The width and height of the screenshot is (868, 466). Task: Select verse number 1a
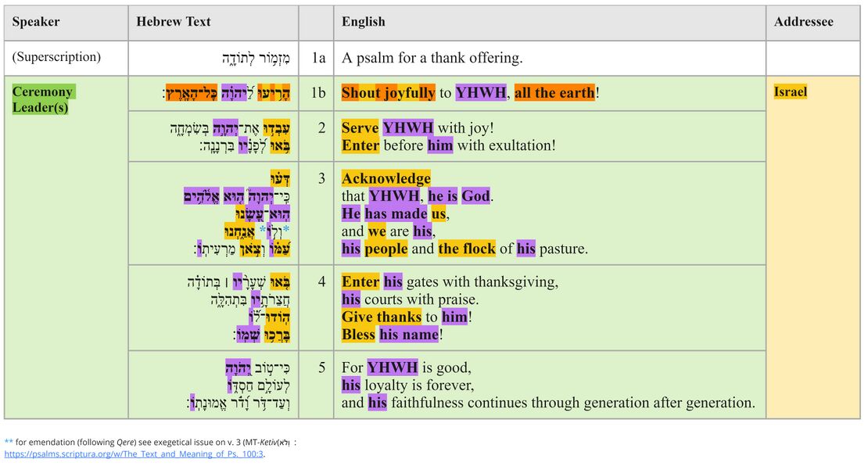316,58
